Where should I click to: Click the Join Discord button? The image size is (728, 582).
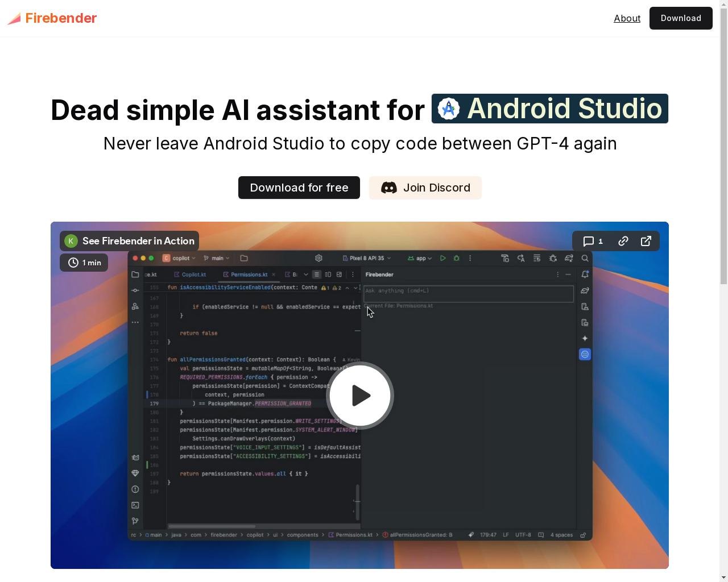point(425,188)
